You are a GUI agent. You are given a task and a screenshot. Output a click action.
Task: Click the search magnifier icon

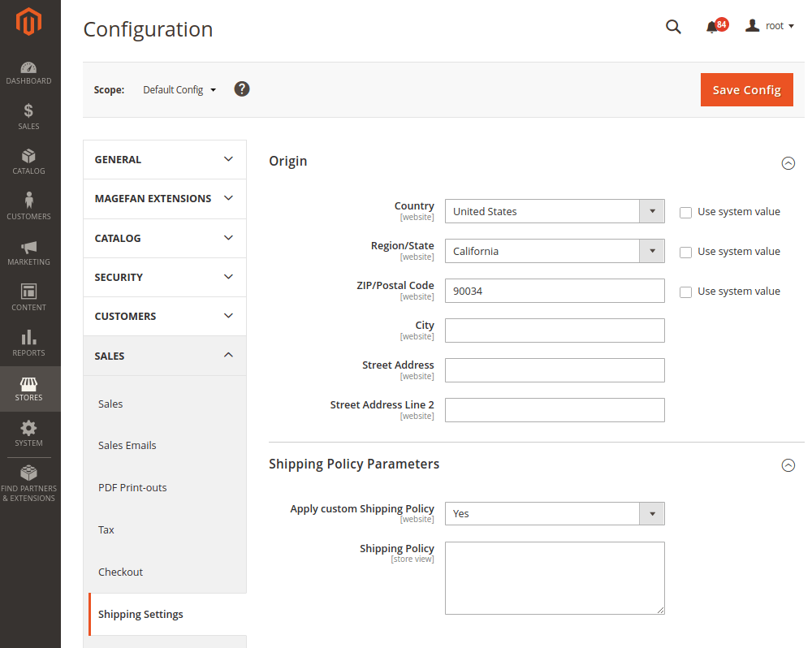click(673, 26)
